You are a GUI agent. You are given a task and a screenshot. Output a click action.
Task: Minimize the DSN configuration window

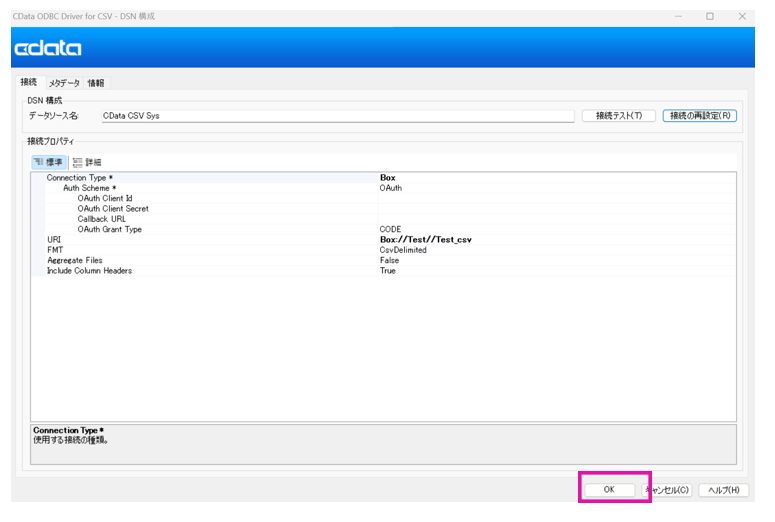pos(678,16)
